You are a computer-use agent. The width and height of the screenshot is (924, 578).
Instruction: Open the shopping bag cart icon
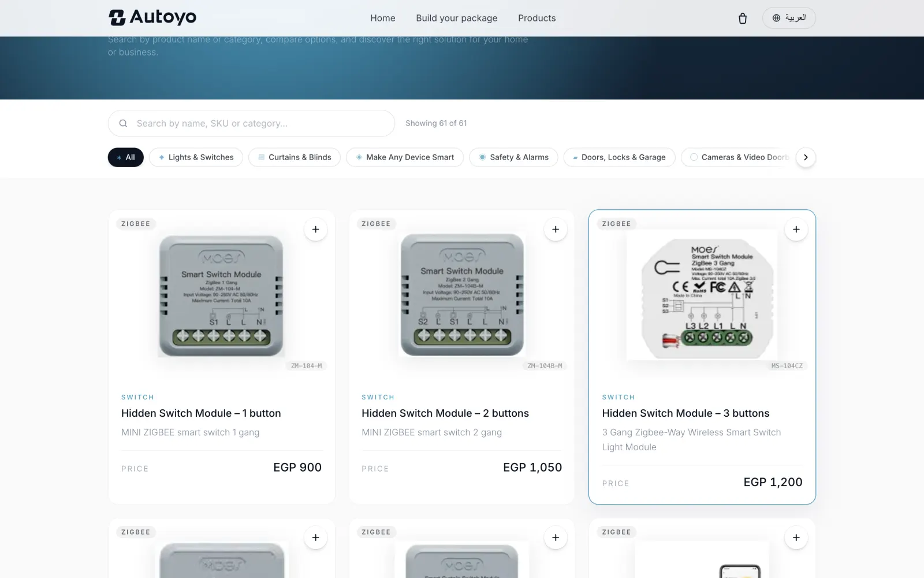tap(743, 18)
